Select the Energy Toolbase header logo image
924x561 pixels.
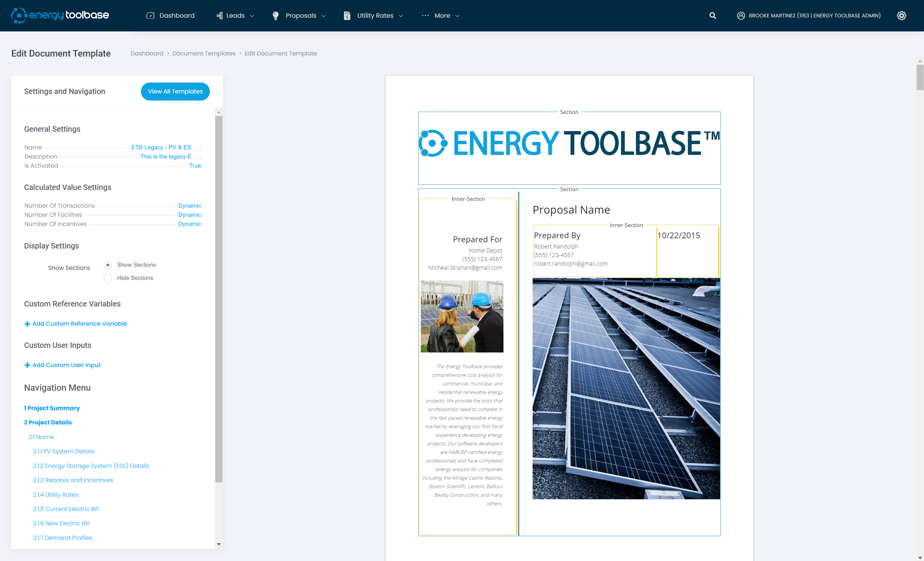[569, 143]
